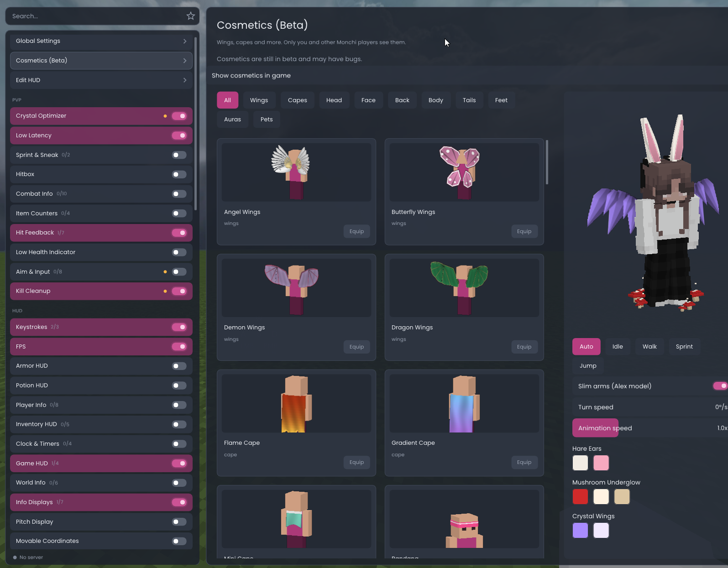Open Global Settings chevron arrow
Screen dimensions: 728x568
point(185,41)
